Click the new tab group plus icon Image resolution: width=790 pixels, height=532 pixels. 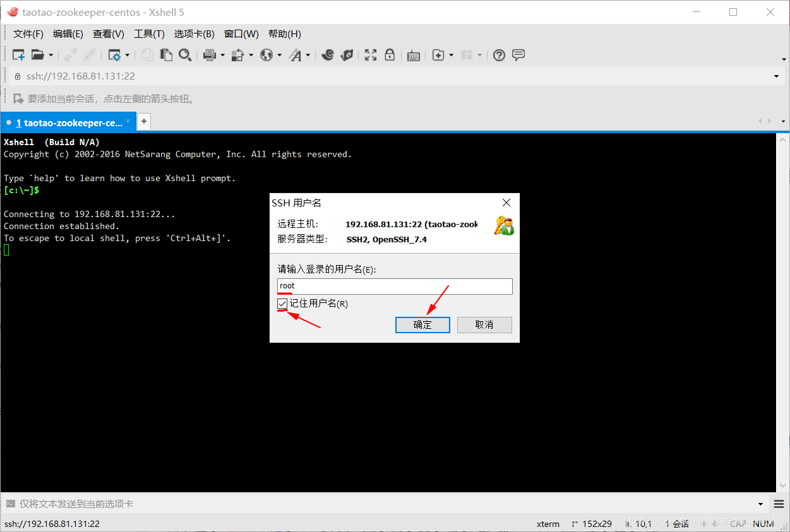[438, 56]
